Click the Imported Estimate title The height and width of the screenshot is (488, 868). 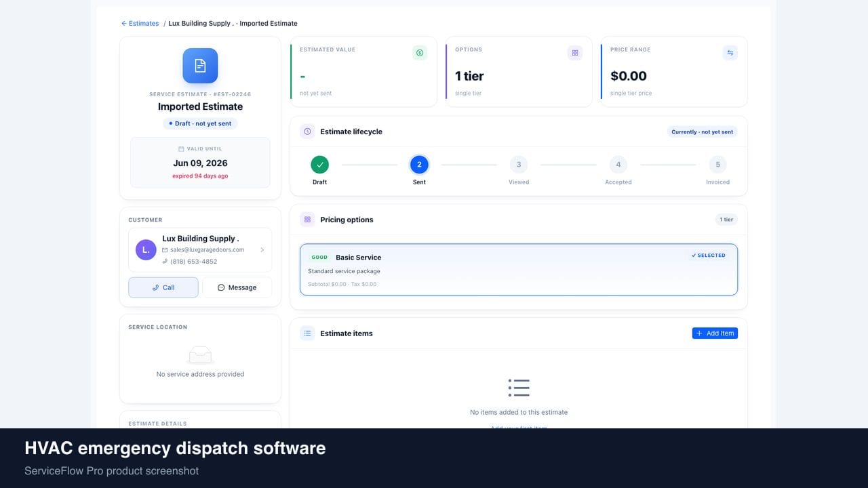tap(200, 106)
